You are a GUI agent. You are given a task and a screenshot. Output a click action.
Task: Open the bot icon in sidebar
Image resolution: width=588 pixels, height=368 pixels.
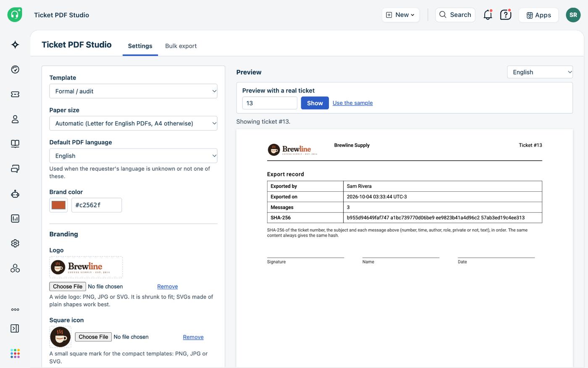(15, 194)
